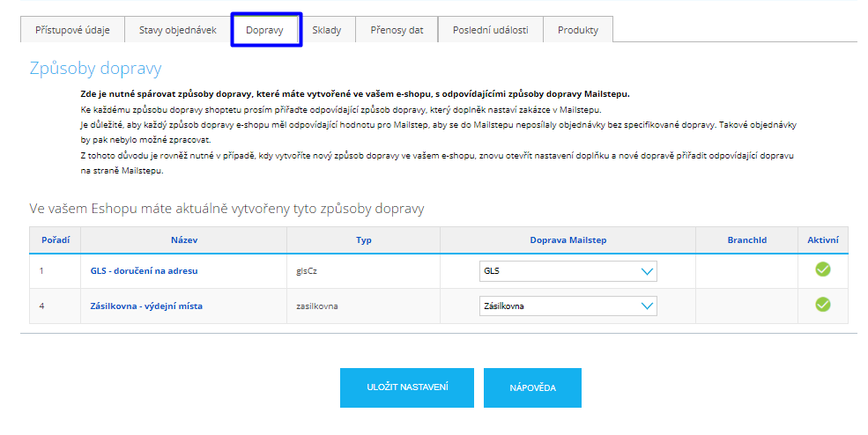This screenshot has width=868, height=435.
Task: Switch to the Přístupové údaje tab
Action: (72, 30)
